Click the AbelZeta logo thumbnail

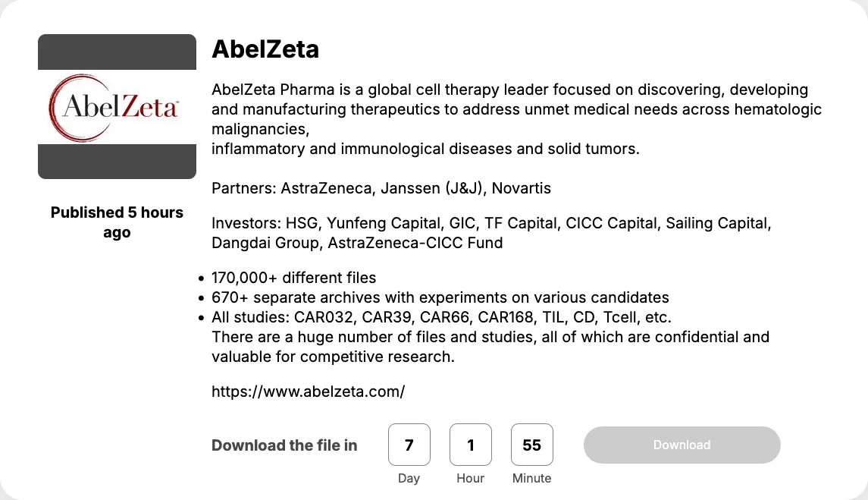pos(117,107)
